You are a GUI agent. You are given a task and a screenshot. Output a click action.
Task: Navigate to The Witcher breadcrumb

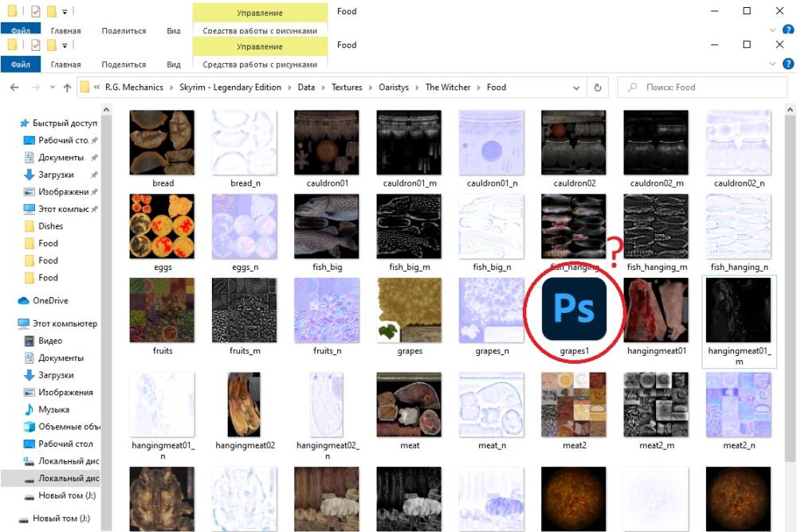click(448, 88)
